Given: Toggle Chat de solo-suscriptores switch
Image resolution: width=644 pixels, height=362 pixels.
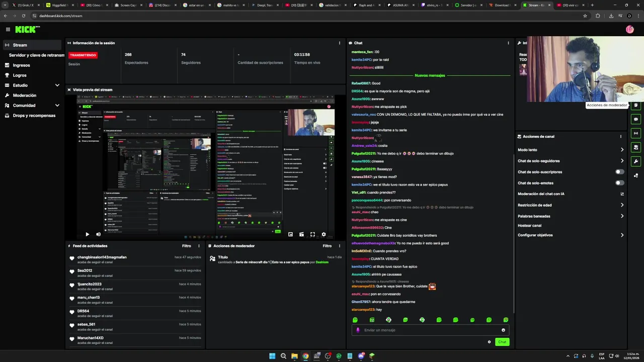Looking at the screenshot, I should pyautogui.click(x=620, y=172).
